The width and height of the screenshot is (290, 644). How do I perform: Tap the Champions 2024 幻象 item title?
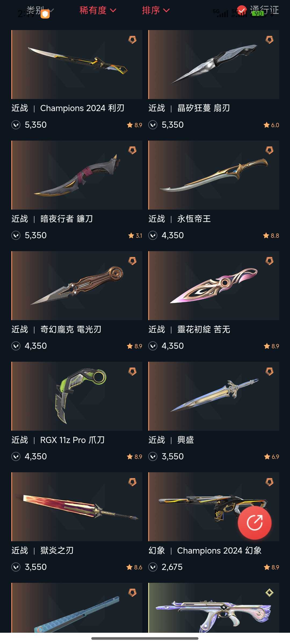coord(219,550)
